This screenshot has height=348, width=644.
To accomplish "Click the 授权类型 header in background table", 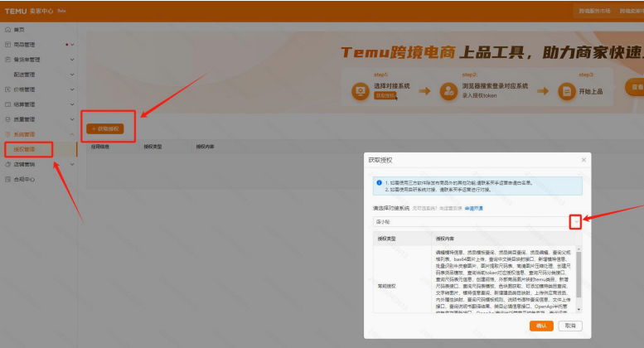I will (153, 147).
